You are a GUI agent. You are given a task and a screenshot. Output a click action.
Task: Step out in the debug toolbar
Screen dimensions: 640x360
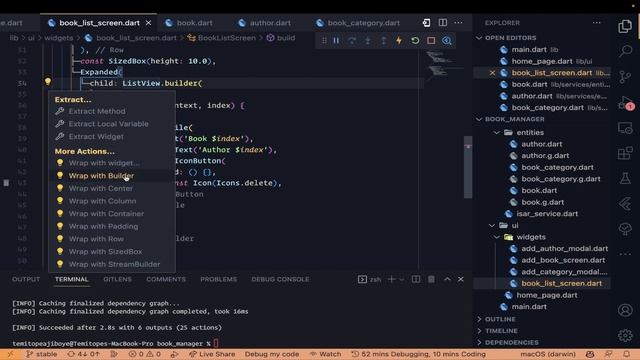pos(383,40)
